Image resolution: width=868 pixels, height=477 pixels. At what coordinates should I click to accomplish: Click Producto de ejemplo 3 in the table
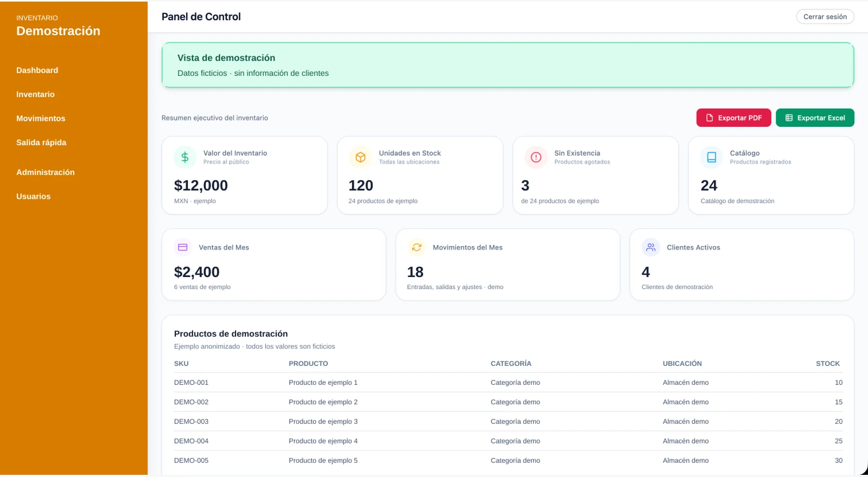click(323, 422)
